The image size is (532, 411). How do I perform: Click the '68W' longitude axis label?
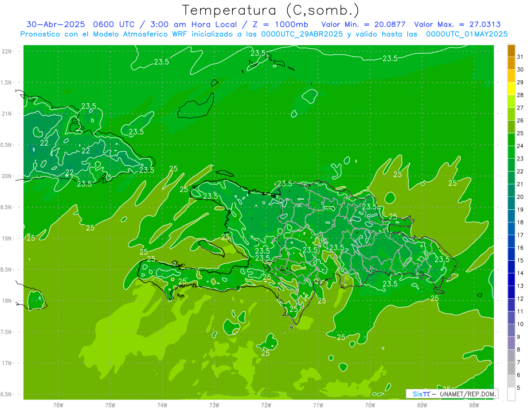tap(474, 405)
